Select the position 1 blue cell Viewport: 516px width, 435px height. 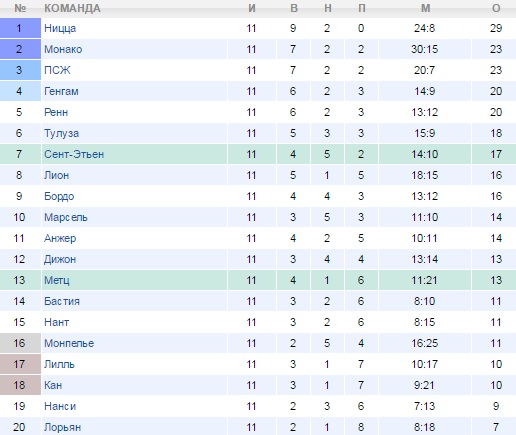[20, 28]
